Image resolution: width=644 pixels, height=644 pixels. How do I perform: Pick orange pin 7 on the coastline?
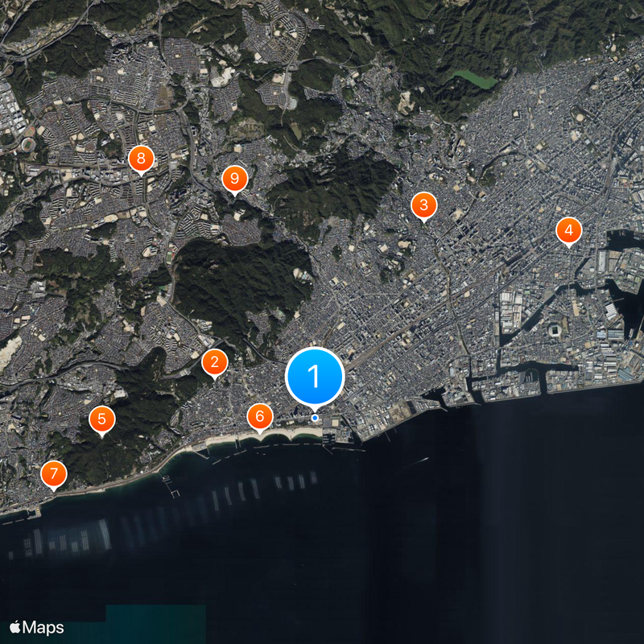coord(53,473)
